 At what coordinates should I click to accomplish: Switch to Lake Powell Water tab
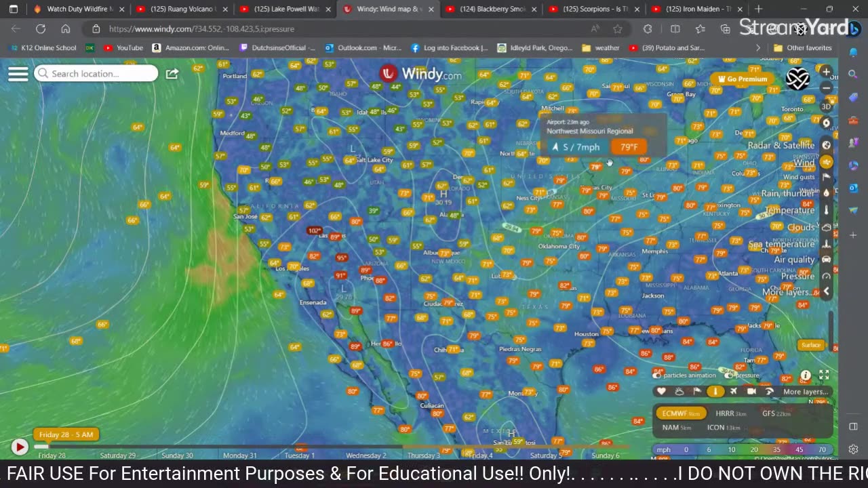(x=284, y=9)
